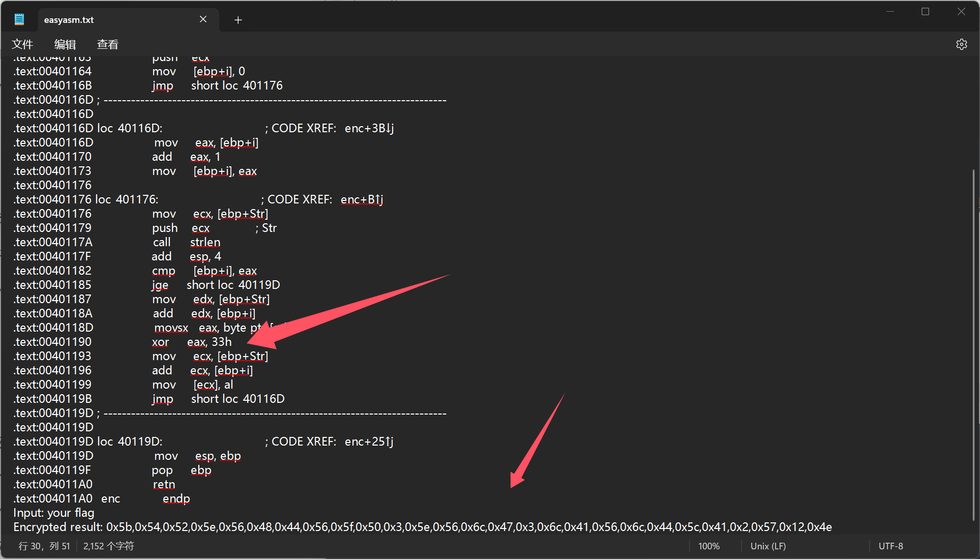Image resolution: width=980 pixels, height=559 pixels.
Task: Click the 'add ecx, [ebp+i]' line
Action: pyautogui.click(x=133, y=370)
